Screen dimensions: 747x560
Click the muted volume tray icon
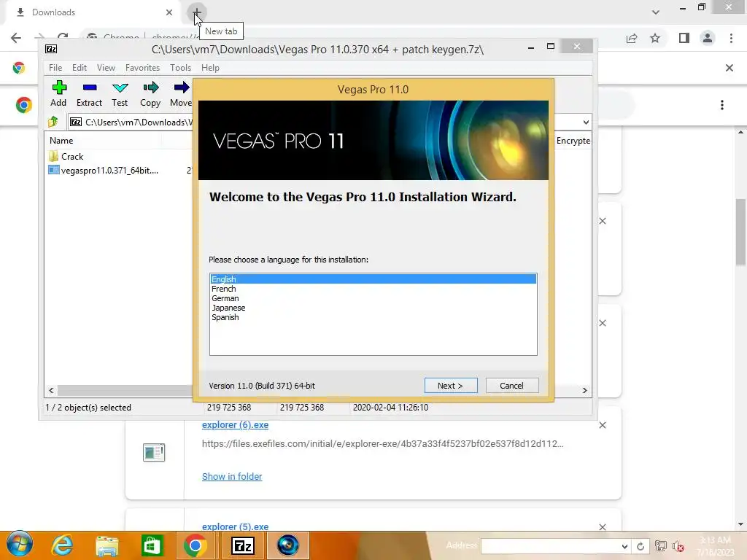(x=678, y=546)
